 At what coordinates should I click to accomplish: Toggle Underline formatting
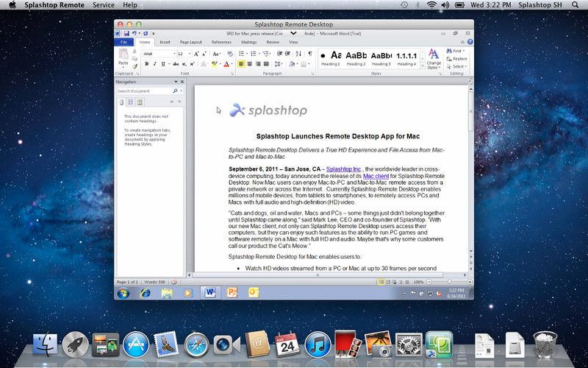(x=162, y=64)
